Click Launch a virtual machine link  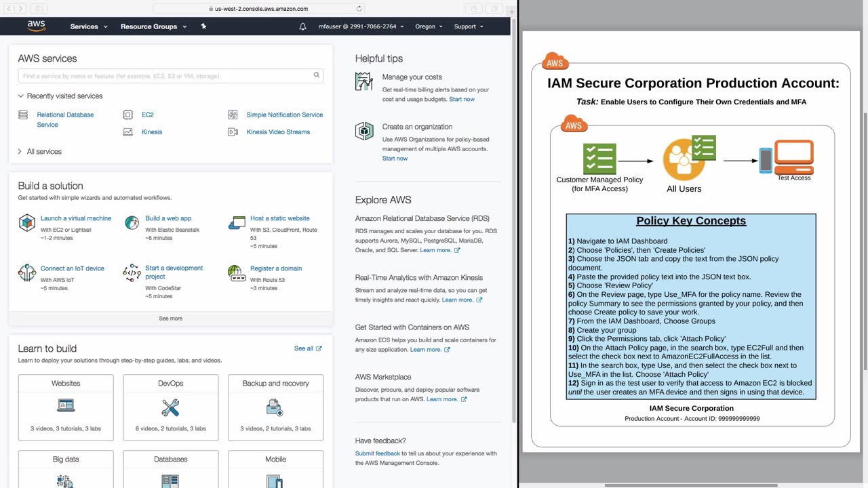pyautogui.click(x=76, y=218)
